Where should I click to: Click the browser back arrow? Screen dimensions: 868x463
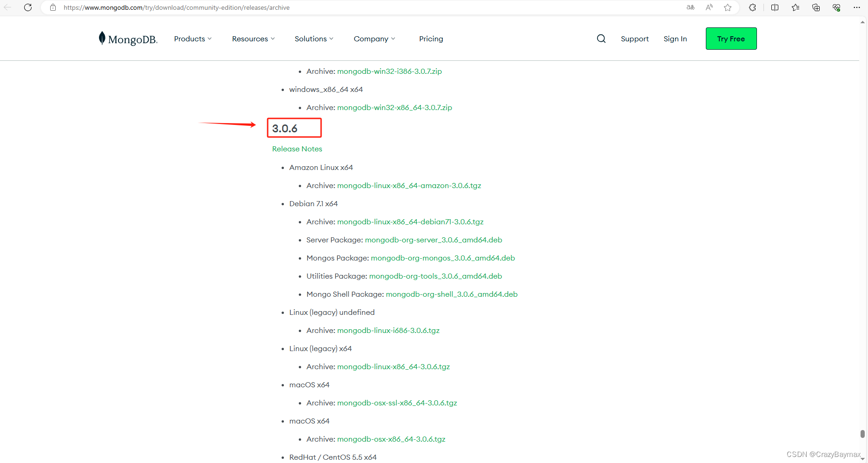7,7
